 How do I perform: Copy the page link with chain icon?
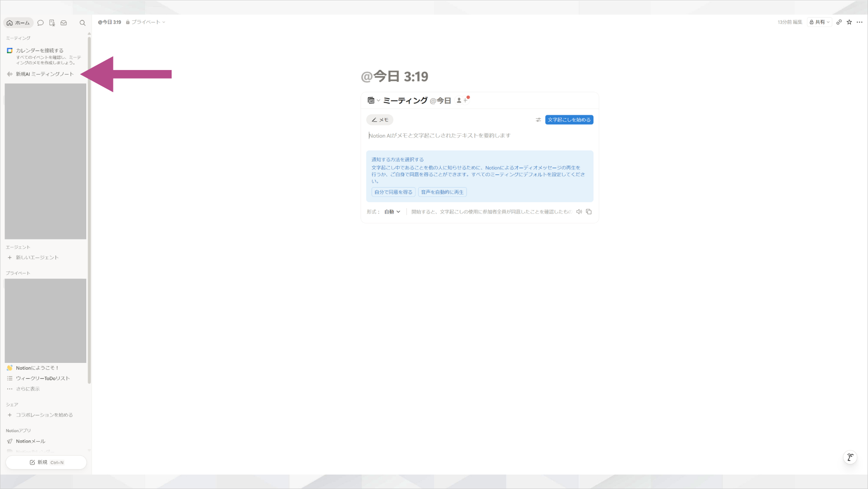839,22
